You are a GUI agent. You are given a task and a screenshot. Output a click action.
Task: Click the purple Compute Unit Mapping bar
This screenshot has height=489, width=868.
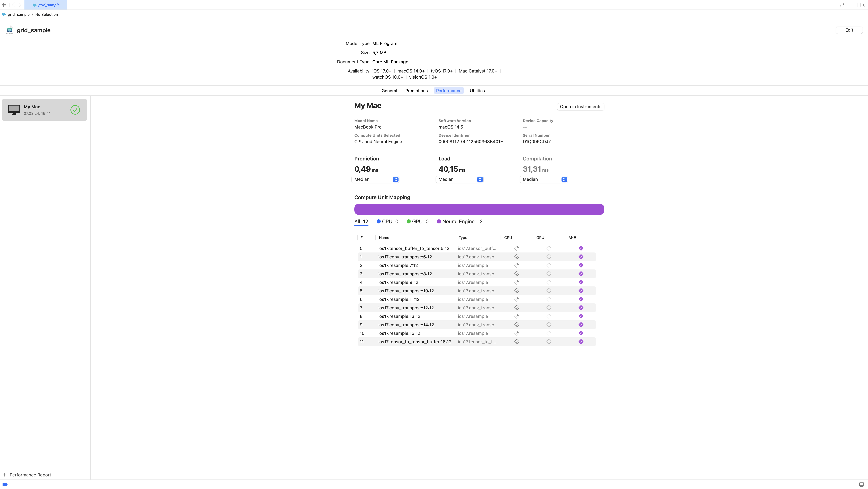click(479, 209)
